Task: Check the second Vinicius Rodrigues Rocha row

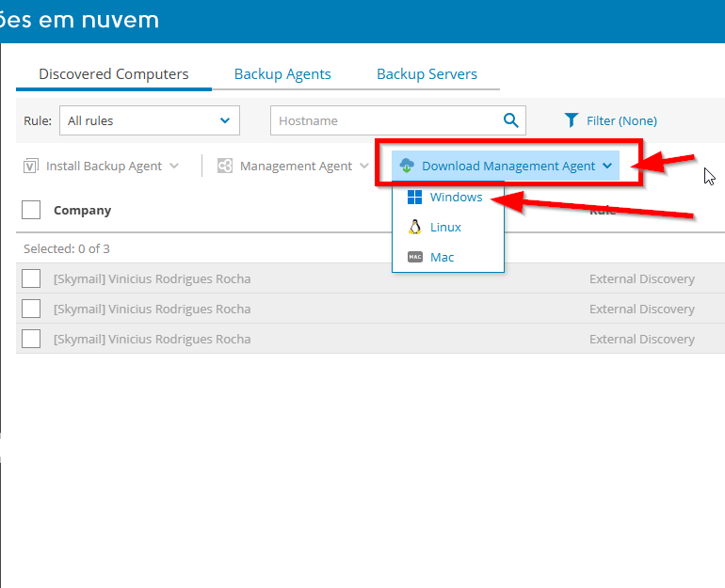Action: [x=31, y=309]
